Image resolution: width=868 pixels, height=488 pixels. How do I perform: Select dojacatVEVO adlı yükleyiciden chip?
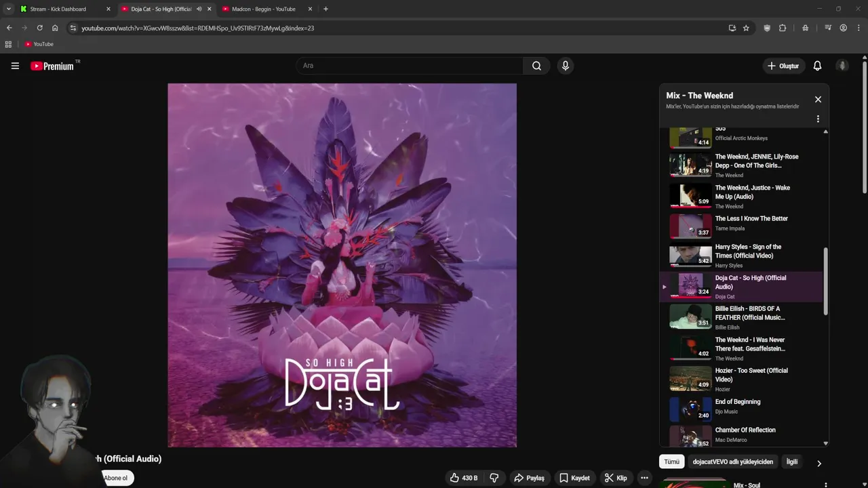(x=732, y=462)
